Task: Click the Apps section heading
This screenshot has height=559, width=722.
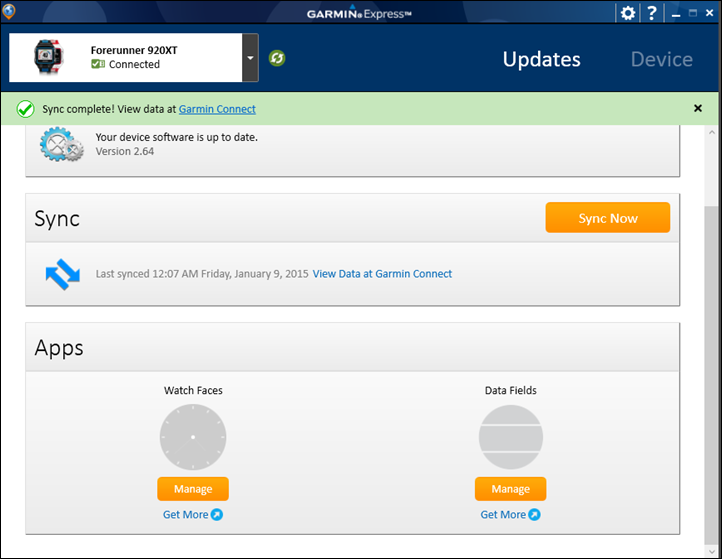Action: [x=59, y=348]
